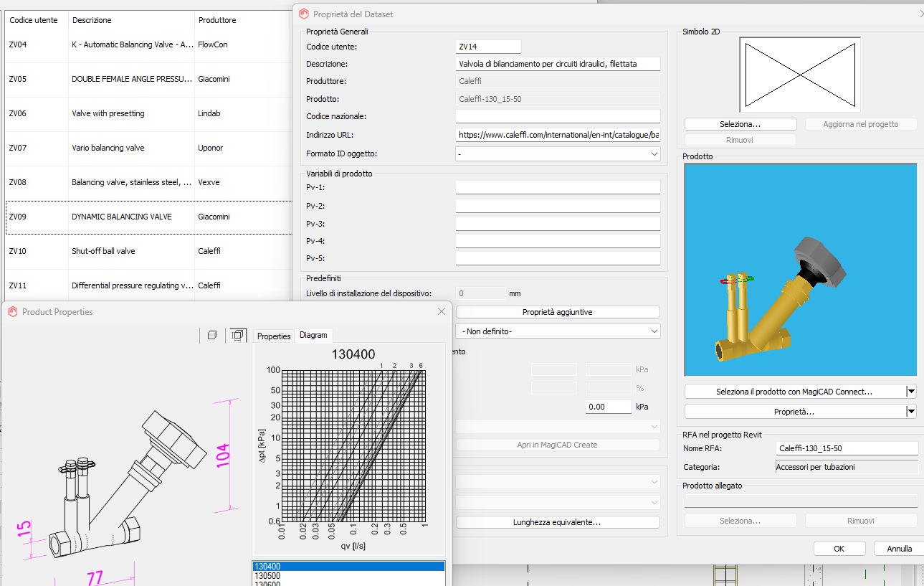
Task: Click the Pv-4 input field
Action: click(558, 241)
